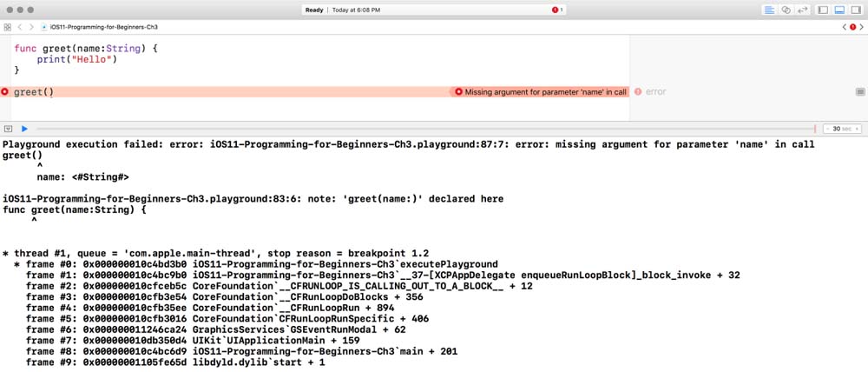Click frame #1 XCPAppDelegate console line
The height and width of the screenshot is (372, 868).
tap(383, 276)
